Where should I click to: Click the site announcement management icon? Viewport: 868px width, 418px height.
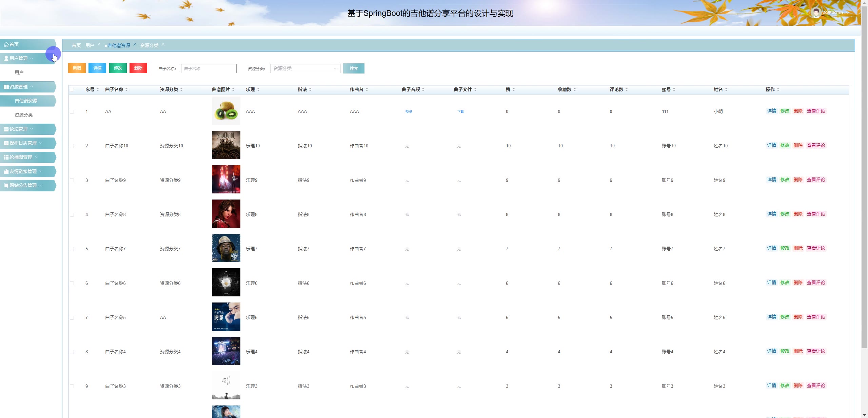(6, 186)
